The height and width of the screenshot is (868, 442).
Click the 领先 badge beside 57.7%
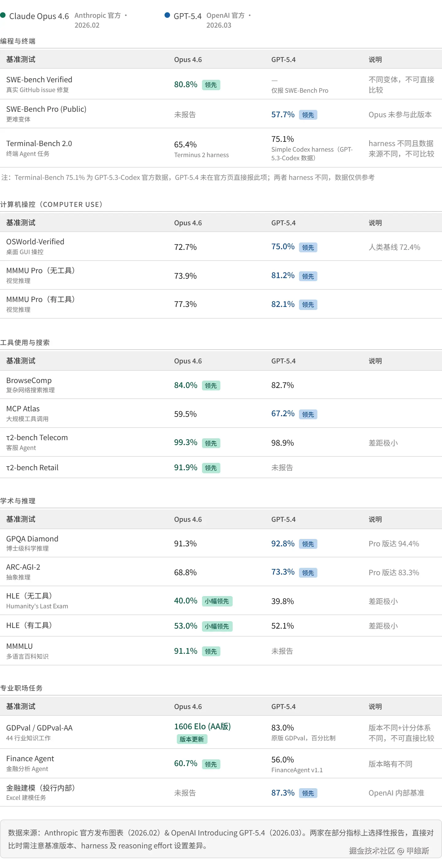pos(308,115)
